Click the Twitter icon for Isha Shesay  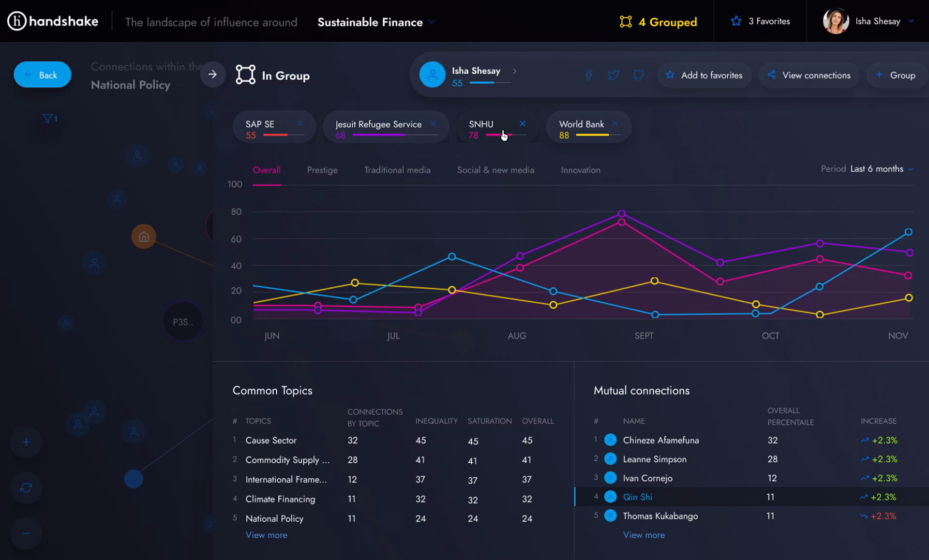[x=613, y=75]
